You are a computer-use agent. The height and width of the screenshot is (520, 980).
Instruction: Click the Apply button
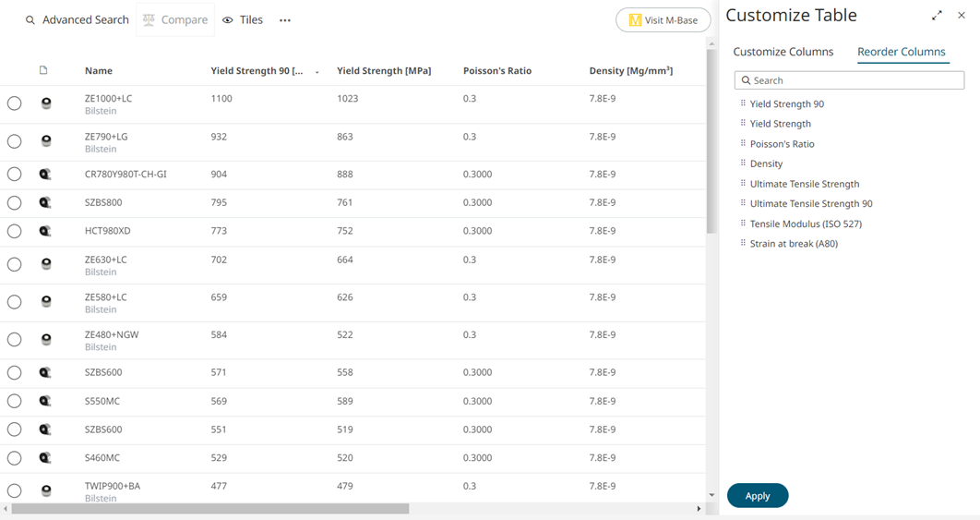758,496
